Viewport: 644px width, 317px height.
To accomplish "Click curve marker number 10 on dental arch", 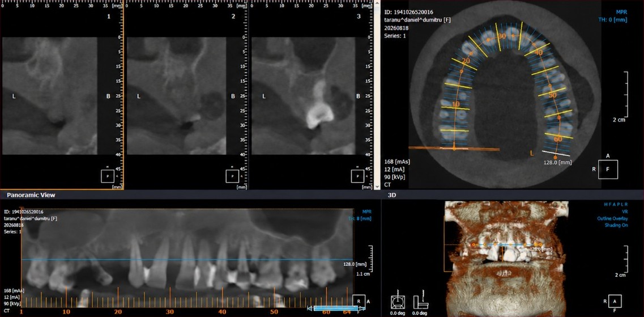I will tap(455, 104).
